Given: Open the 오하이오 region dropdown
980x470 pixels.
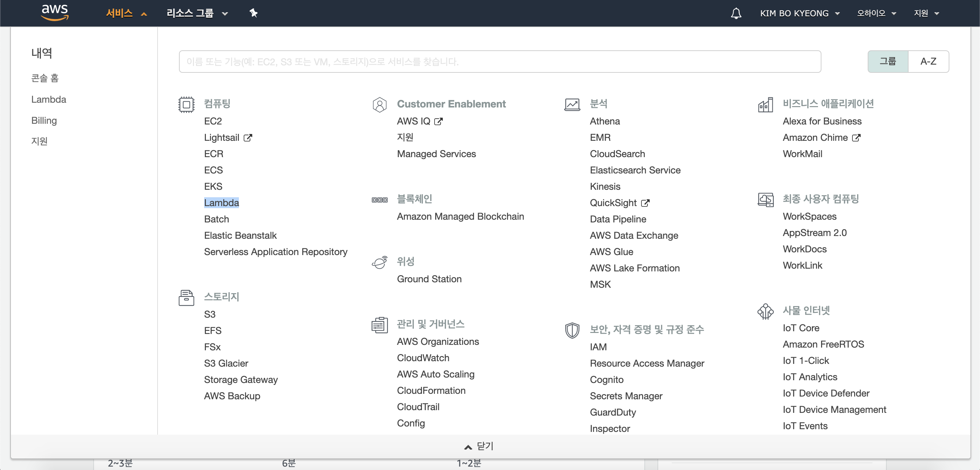Looking at the screenshot, I should (x=877, y=13).
